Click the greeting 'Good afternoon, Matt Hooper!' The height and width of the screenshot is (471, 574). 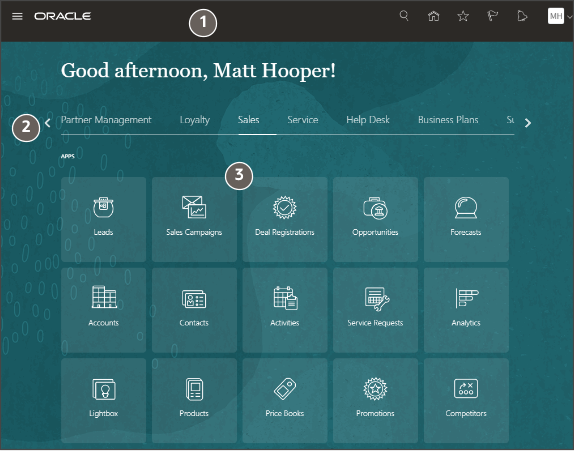198,70
